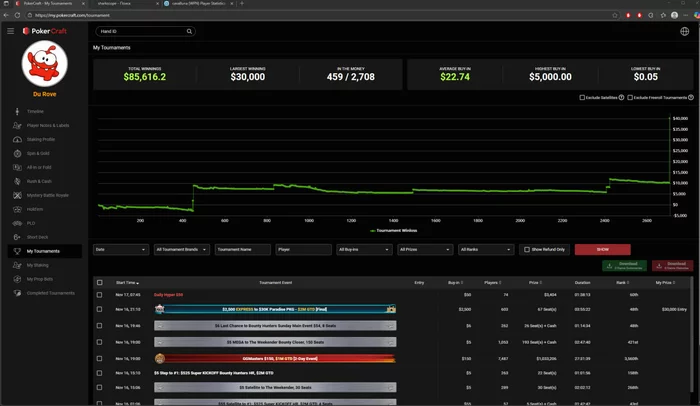Click the red SHOW button

point(603,250)
